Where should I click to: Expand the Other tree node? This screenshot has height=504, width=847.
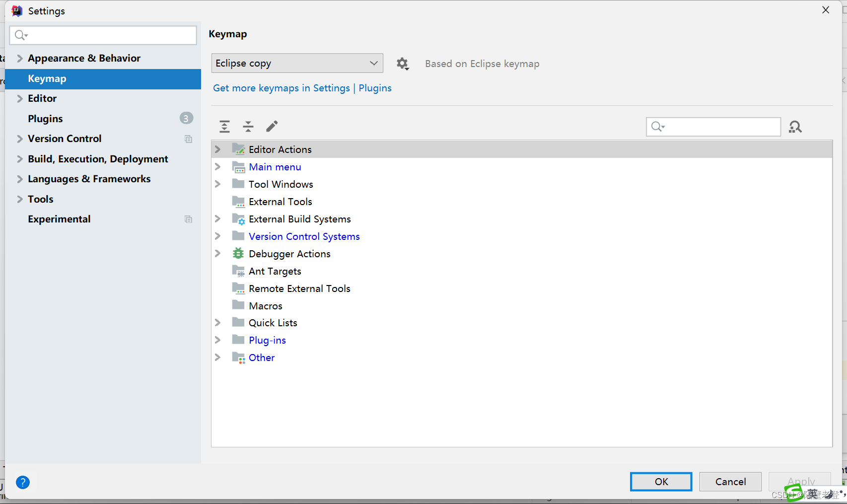(218, 358)
